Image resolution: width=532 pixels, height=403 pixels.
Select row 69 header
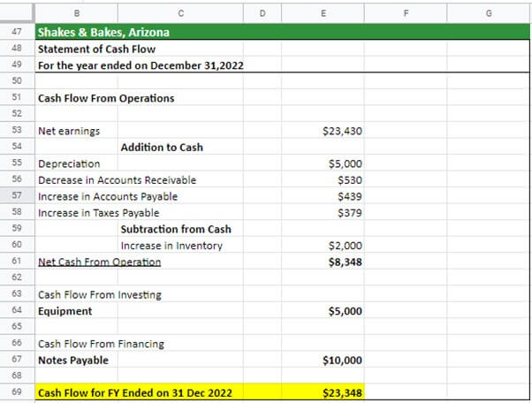tap(17, 392)
